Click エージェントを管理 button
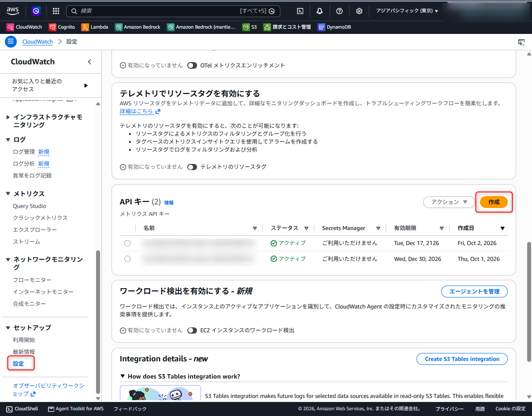 [474, 291]
